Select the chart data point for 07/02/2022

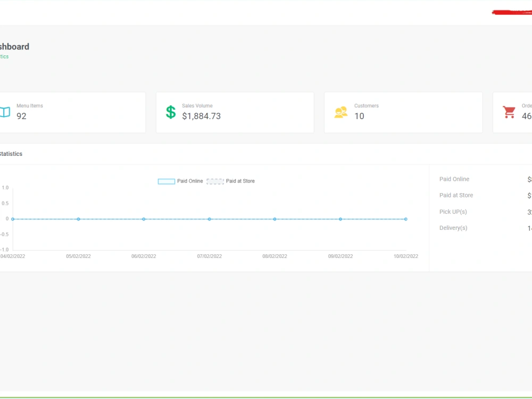209,219
